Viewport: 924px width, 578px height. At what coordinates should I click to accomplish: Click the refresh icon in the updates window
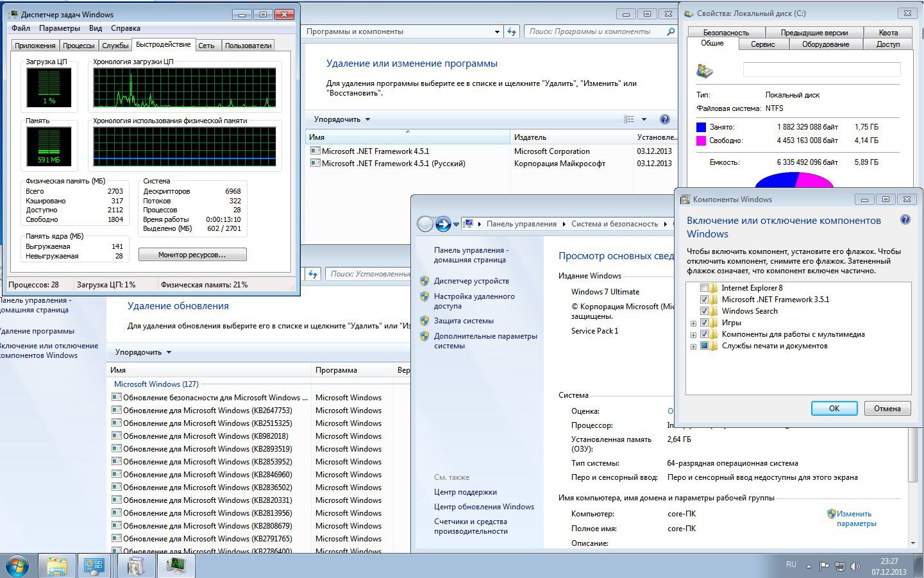click(312, 274)
